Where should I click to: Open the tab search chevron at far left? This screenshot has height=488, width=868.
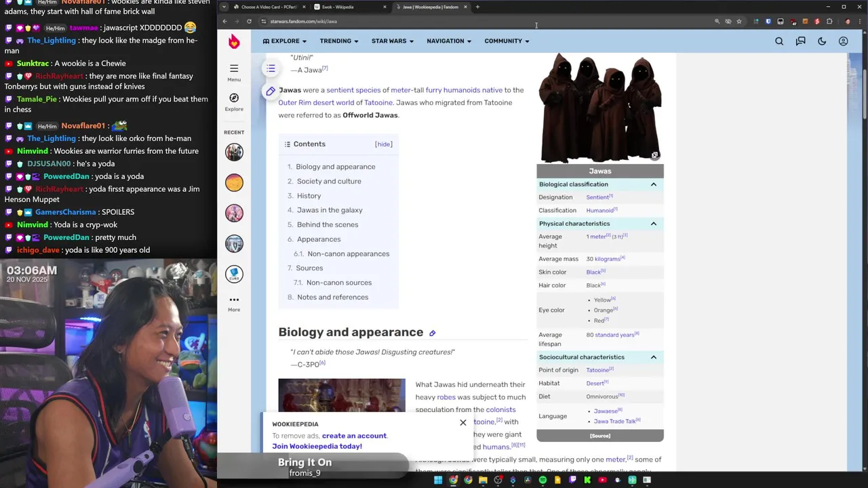(224, 7)
